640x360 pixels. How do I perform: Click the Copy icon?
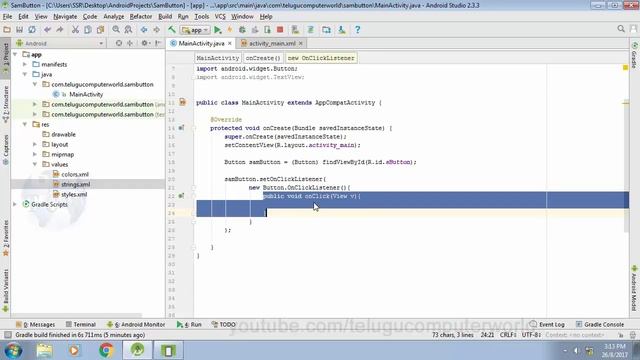tap(88, 29)
